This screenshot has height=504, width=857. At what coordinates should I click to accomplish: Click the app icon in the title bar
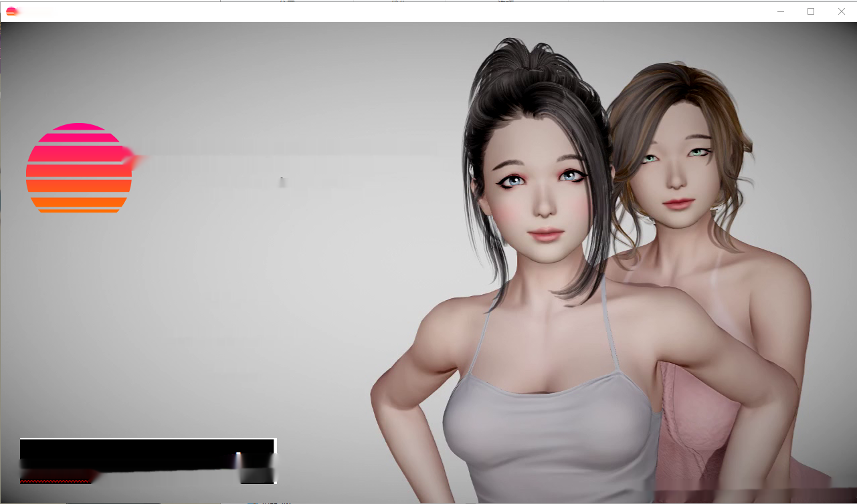tap(10, 11)
